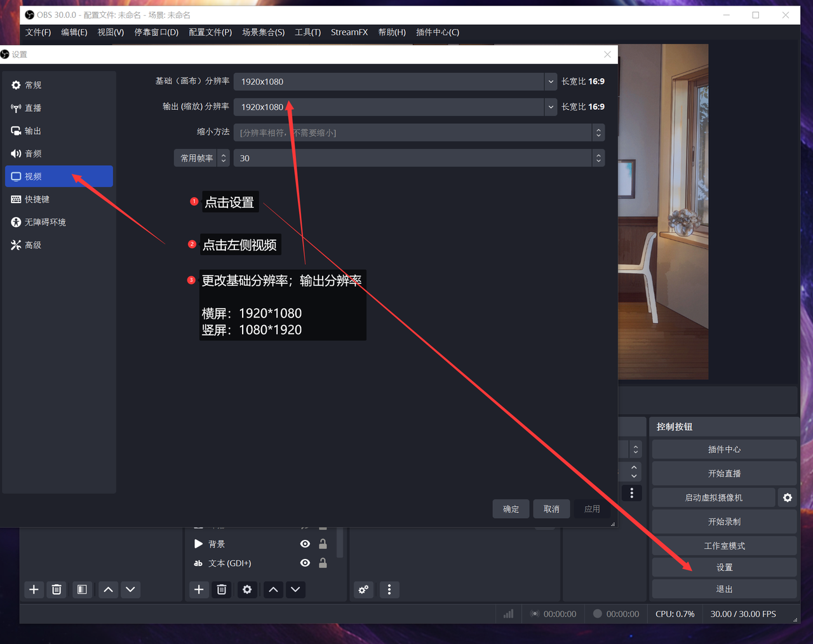This screenshot has width=813, height=644.
Task: Add a new scene with the plus icon
Action: (34, 589)
